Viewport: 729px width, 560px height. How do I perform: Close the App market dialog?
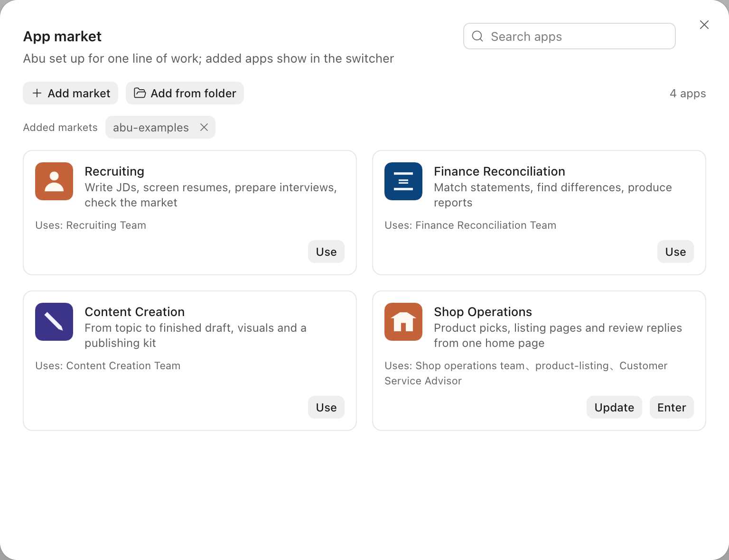(704, 25)
